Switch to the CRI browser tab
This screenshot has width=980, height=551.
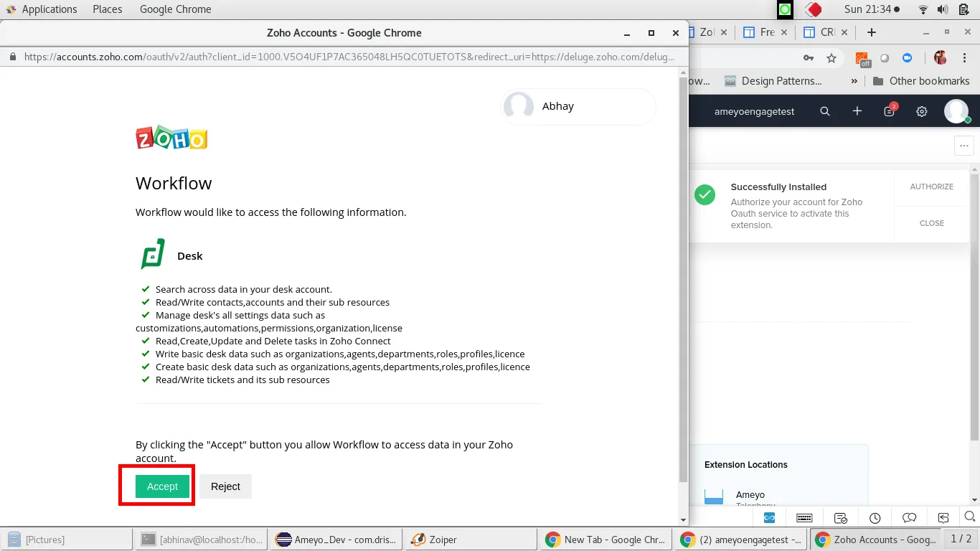pyautogui.click(x=825, y=32)
